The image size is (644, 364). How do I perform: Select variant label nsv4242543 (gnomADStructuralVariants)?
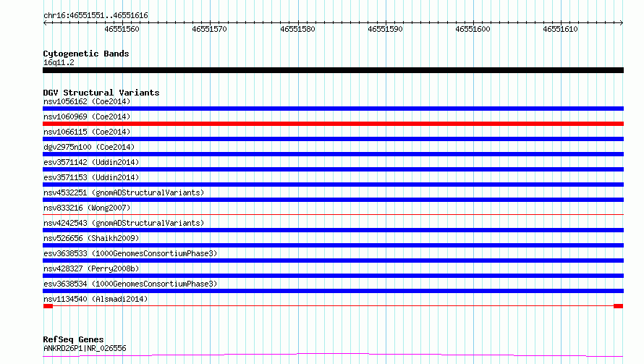pyautogui.click(x=124, y=223)
